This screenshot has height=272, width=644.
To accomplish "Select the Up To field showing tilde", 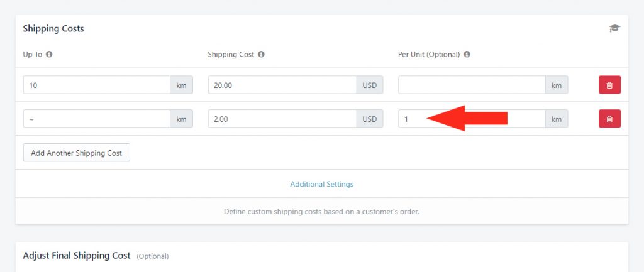I will (97, 119).
